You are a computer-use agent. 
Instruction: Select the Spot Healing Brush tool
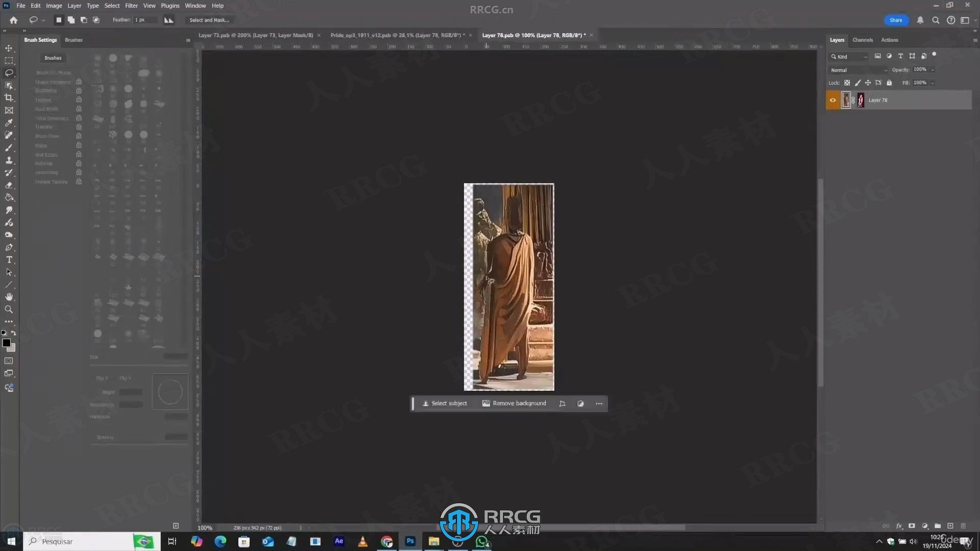coord(9,135)
